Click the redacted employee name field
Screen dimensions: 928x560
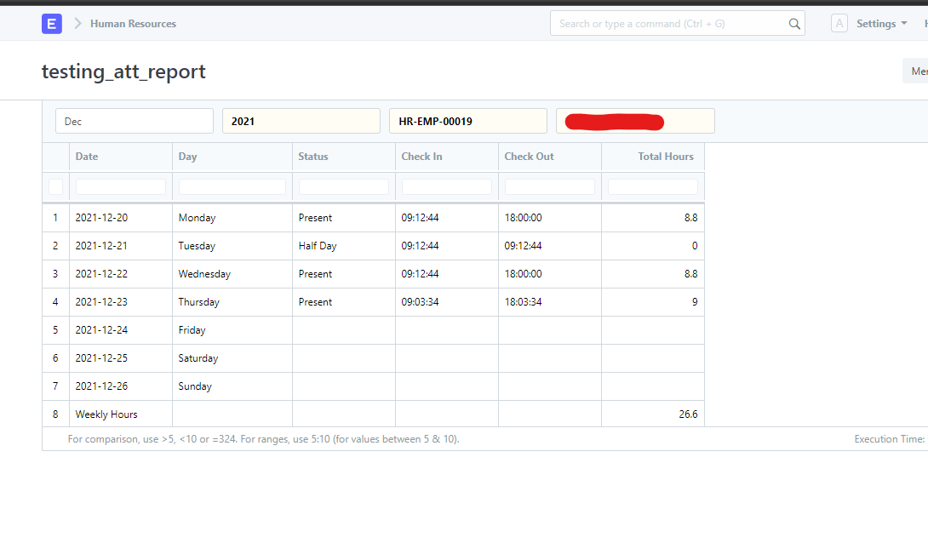(634, 121)
